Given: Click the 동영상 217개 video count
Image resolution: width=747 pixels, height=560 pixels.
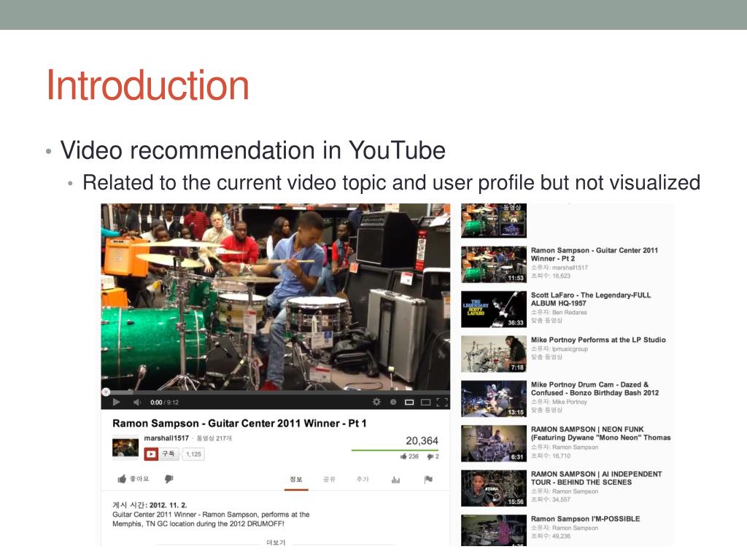Looking at the screenshot, I should point(214,438).
